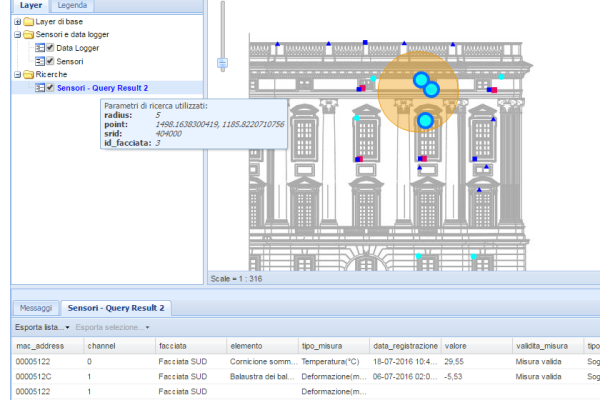This screenshot has width=600, height=400.
Task: Open the Messaggi tab
Action: [36, 308]
